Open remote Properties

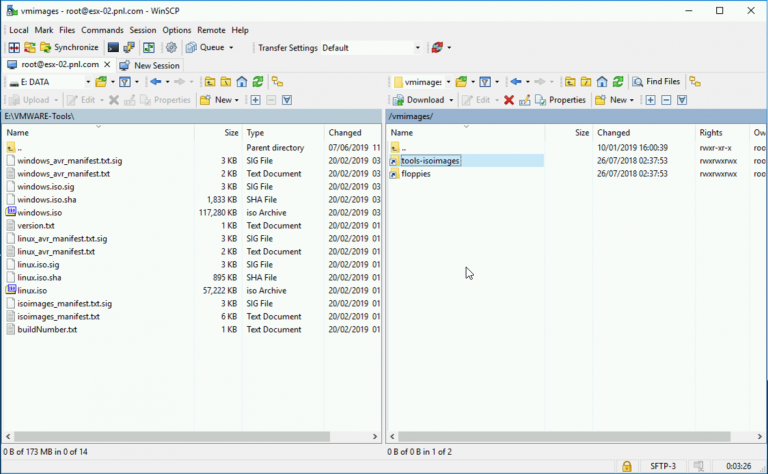(x=561, y=100)
